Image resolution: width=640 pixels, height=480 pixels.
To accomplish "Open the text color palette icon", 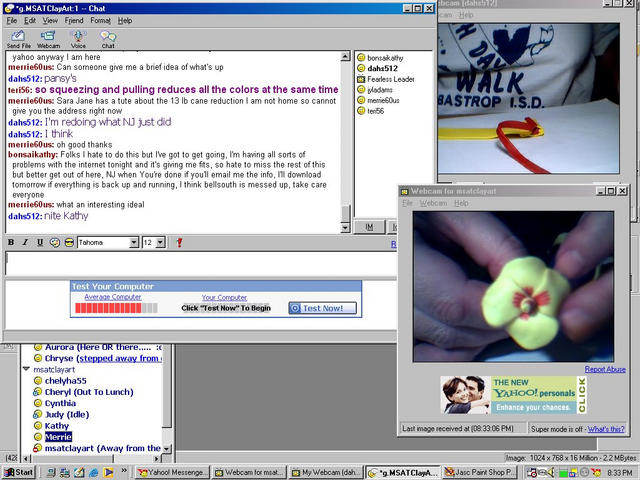I will tap(54, 242).
